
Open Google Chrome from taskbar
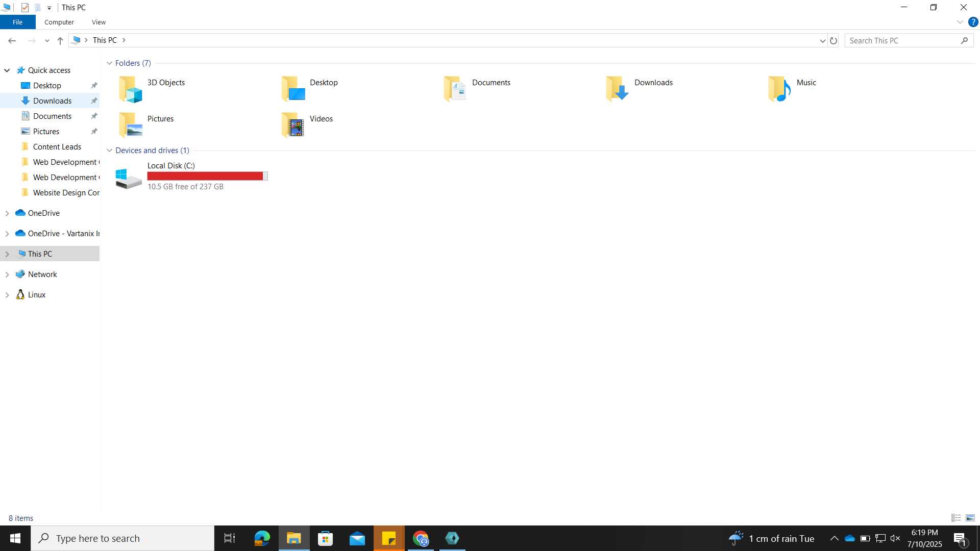click(x=421, y=538)
